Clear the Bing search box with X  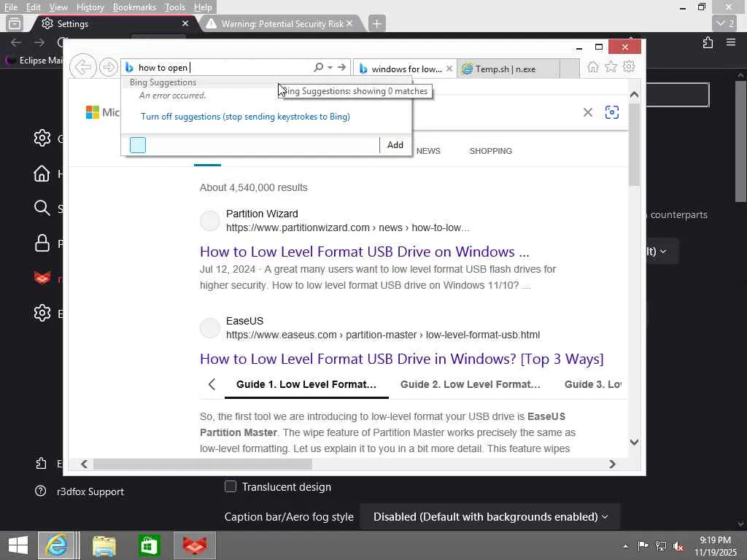click(588, 112)
